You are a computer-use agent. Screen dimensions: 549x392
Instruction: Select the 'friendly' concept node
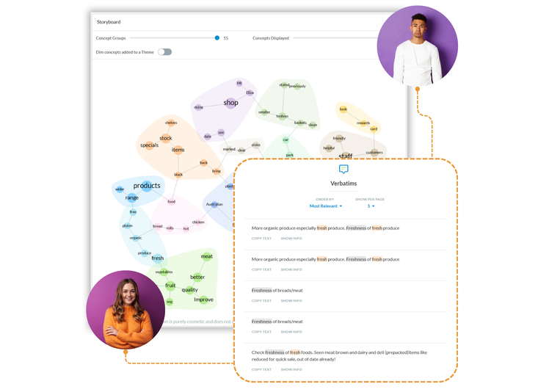tap(339, 138)
